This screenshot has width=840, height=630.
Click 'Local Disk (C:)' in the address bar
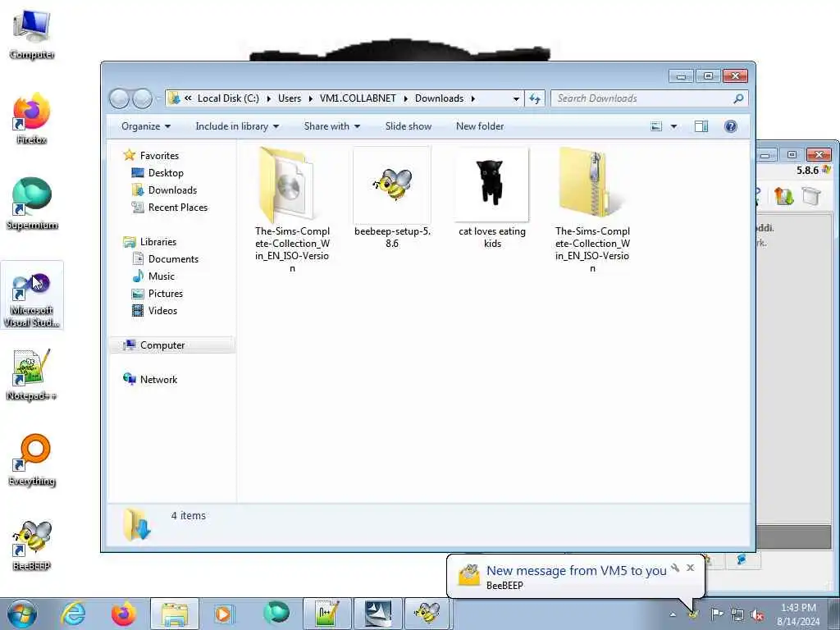[x=228, y=98]
